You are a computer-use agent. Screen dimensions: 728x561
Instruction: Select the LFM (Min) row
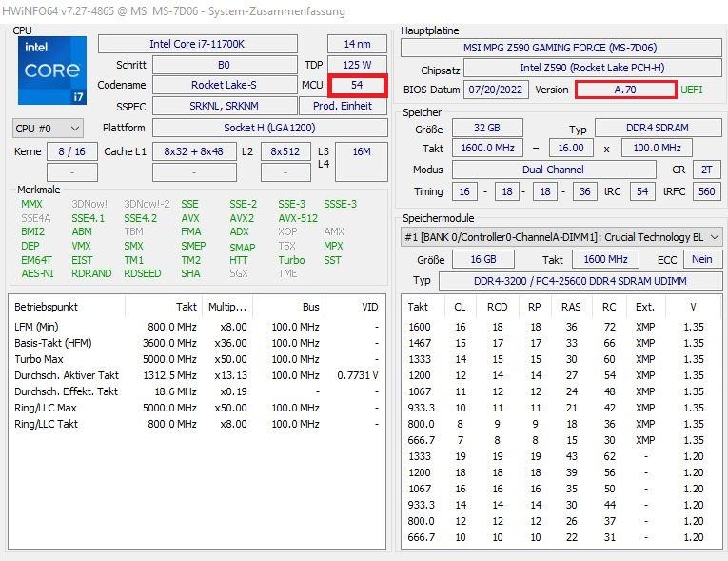click(197, 327)
